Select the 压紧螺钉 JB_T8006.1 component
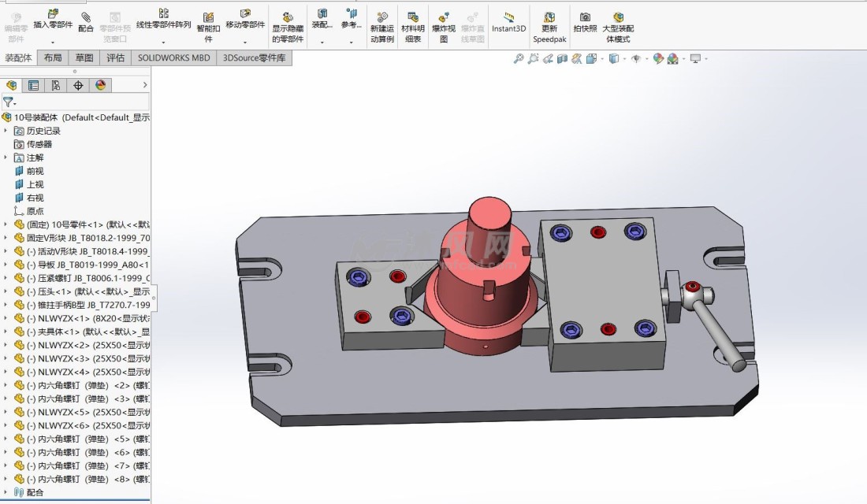The width and height of the screenshot is (867, 504). click(x=82, y=278)
